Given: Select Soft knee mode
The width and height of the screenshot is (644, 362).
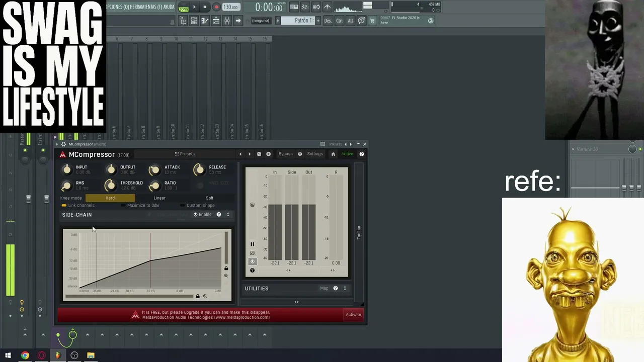Looking at the screenshot, I should pyautogui.click(x=209, y=198).
